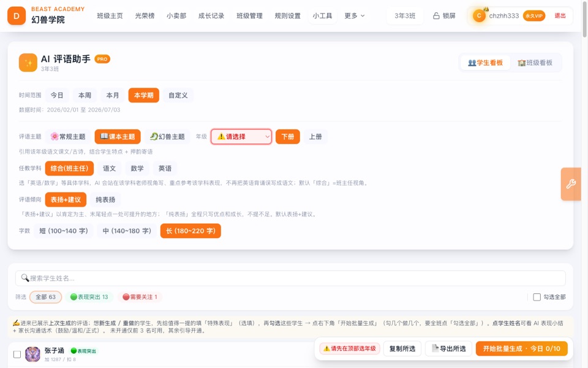Click the AI 评语助手 sparkle icon
Screen dimensions: 588x368
point(28,63)
